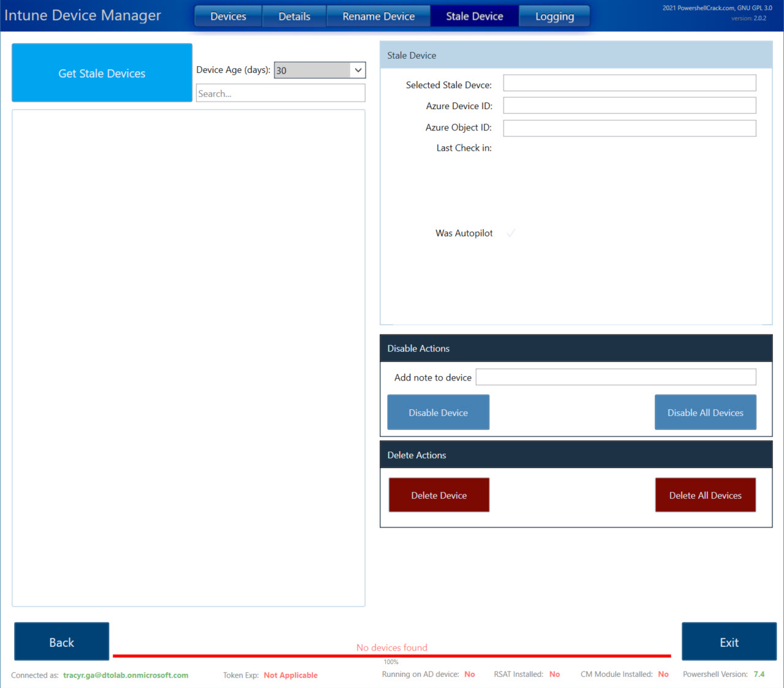Click the 'Last Check in:' label
This screenshot has width=784, height=688.
tap(464, 148)
